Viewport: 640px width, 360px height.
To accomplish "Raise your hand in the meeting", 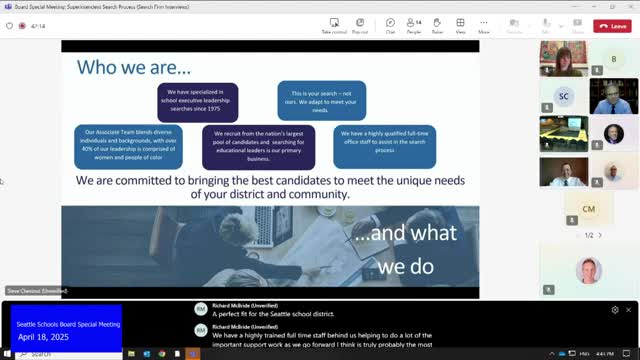I will click(437, 26).
